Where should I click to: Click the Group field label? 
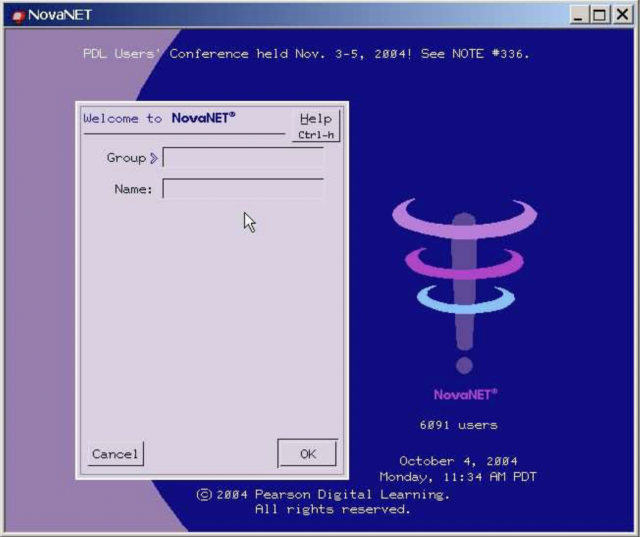[126, 158]
